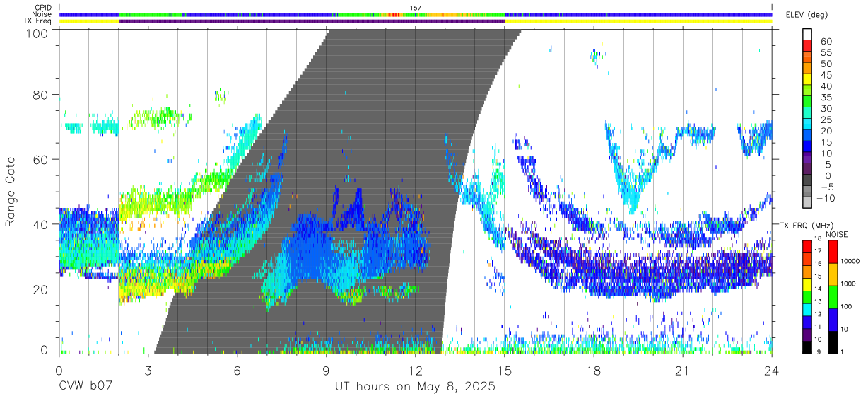
Task: Click the 45 label on ELEV colorbar
Action: (x=826, y=75)
